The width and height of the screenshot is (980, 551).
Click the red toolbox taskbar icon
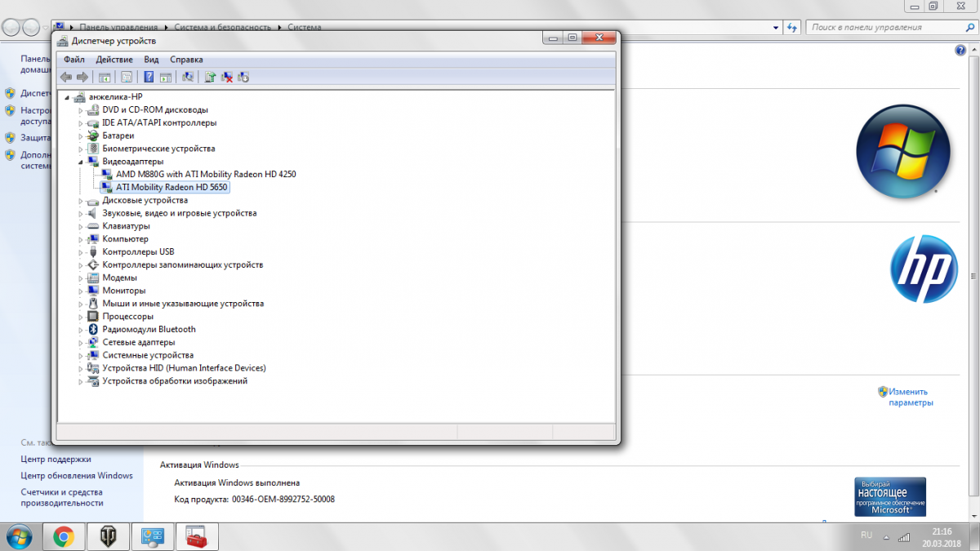click(x=196, y=536)
